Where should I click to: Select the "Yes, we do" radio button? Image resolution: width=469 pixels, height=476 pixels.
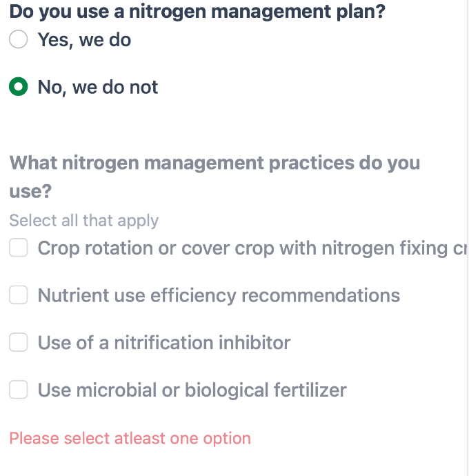coord(19,40)
